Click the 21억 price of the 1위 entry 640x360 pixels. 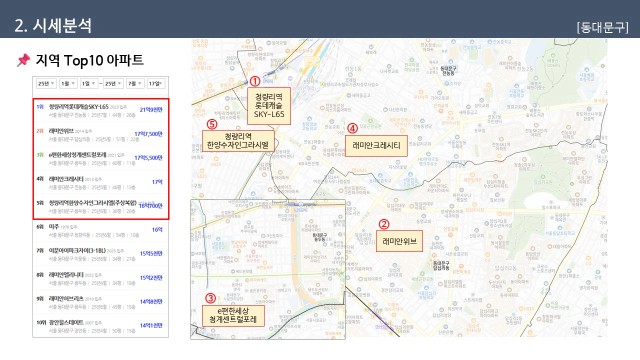[x=151, y=110]
